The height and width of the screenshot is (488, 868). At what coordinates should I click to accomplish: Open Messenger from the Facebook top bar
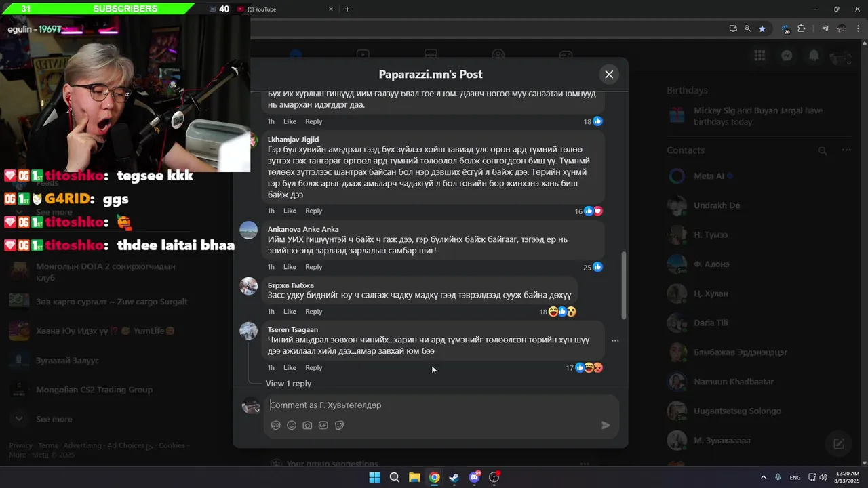point(787,56)
